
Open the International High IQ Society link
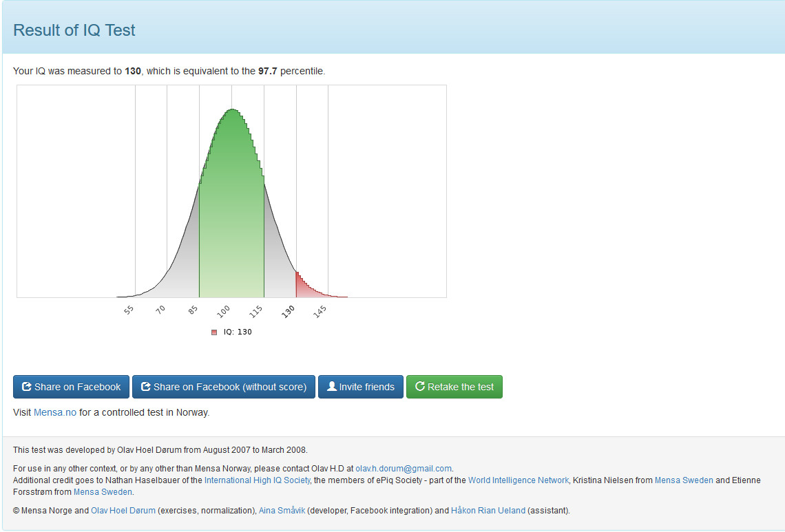[257, 480]
